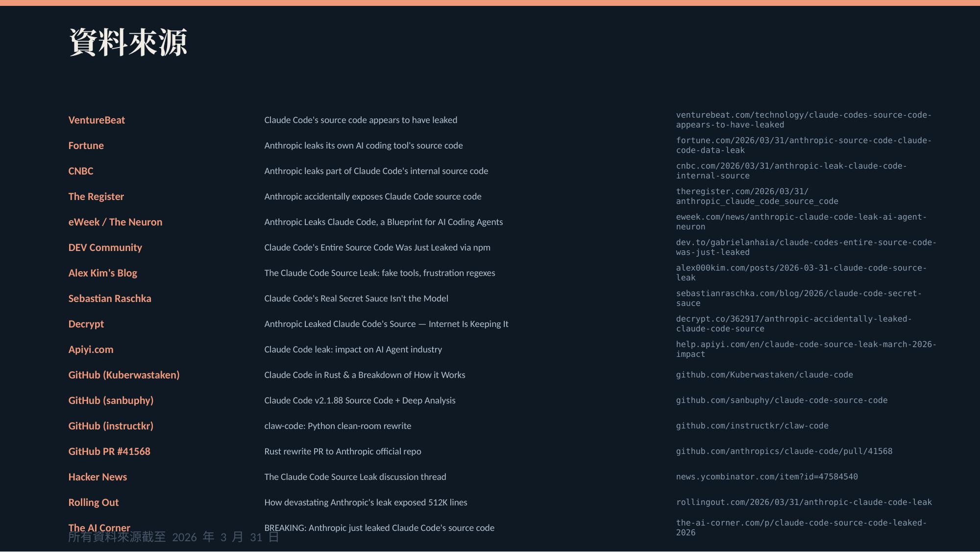
Task: Open github.com/Kuberwastaken/claude-code URL
Action: pyautogui.click(x=764, y=375)
